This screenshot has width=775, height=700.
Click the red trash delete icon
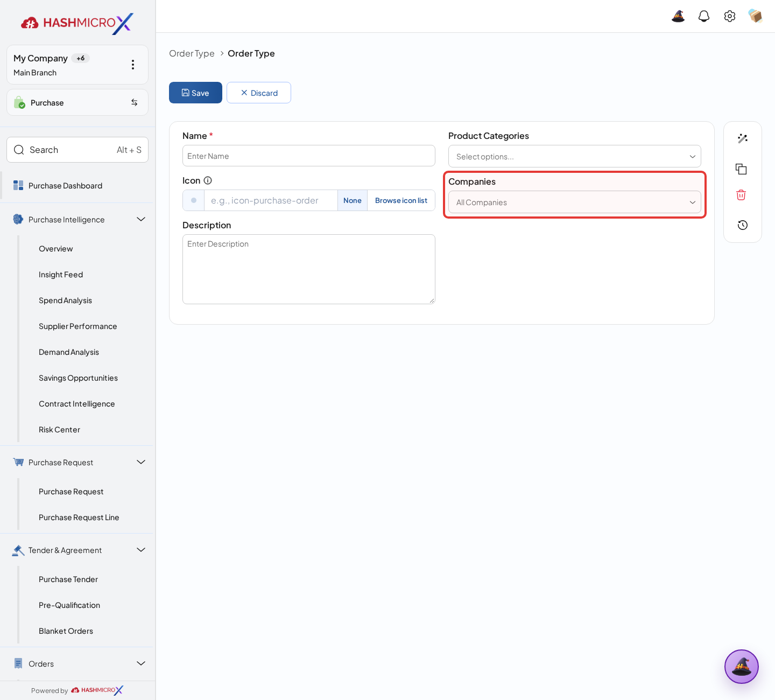[741, 195]
